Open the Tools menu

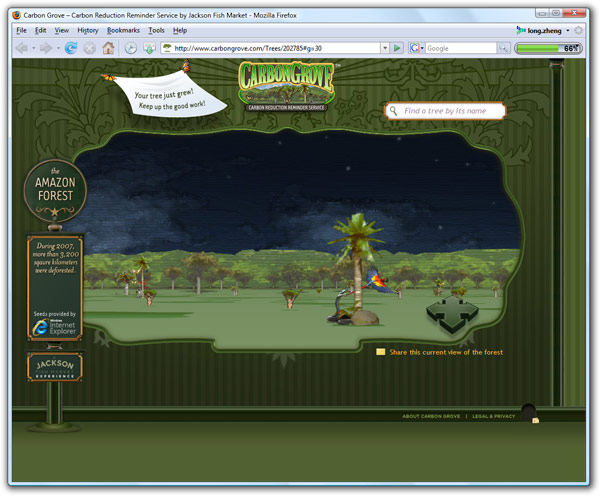[156, 30]
